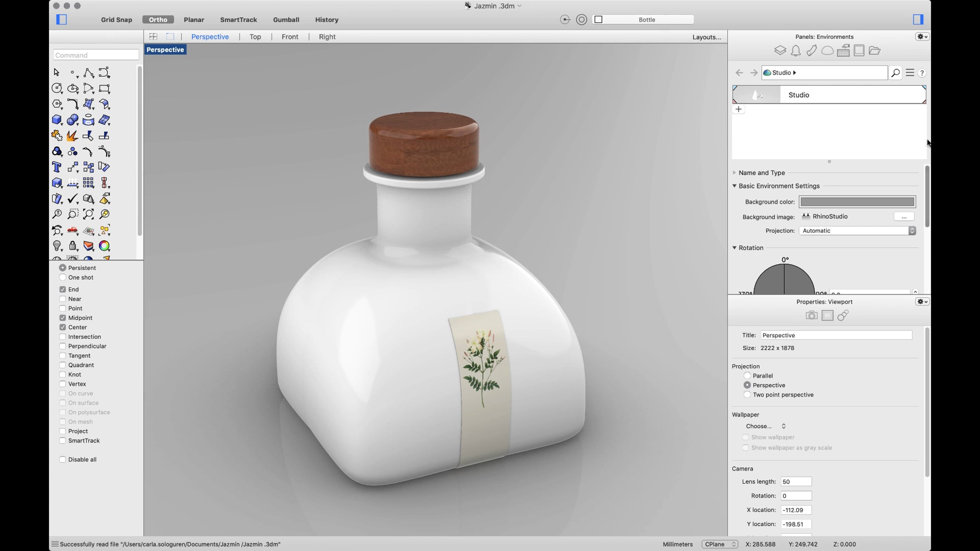Open the Layouts... button
Screen dimensions: 980x551
(x=707, y=37)
